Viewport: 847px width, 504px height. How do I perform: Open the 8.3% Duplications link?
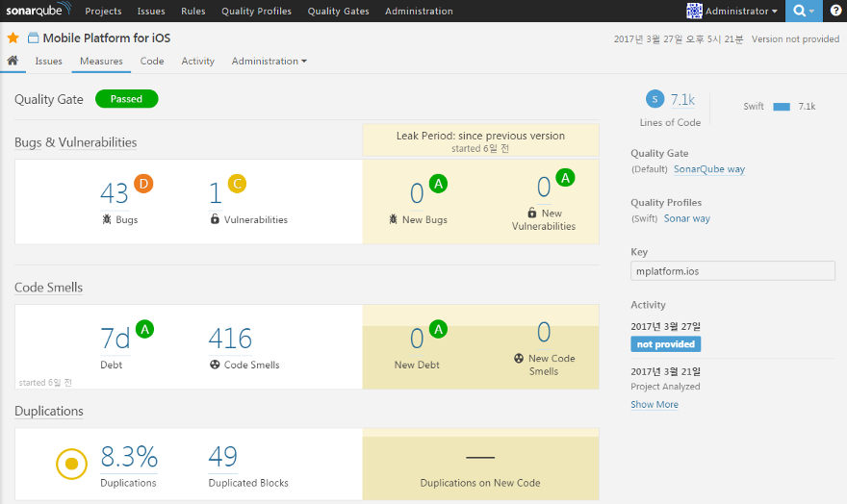coord(129,457)
